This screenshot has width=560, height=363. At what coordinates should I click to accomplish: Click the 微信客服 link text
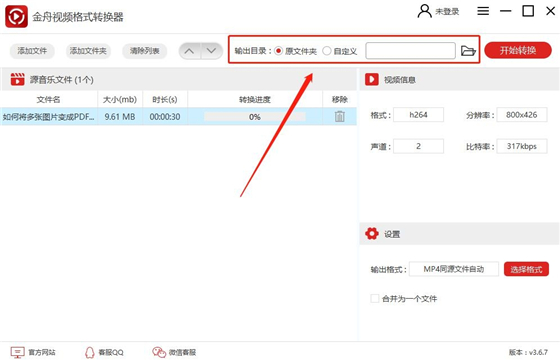click(182, 352)
